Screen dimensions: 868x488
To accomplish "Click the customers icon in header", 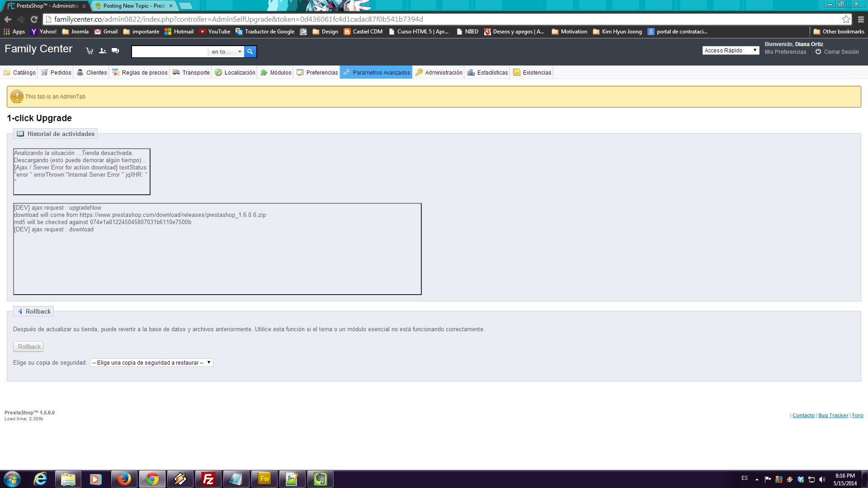I will pos(103,51).
